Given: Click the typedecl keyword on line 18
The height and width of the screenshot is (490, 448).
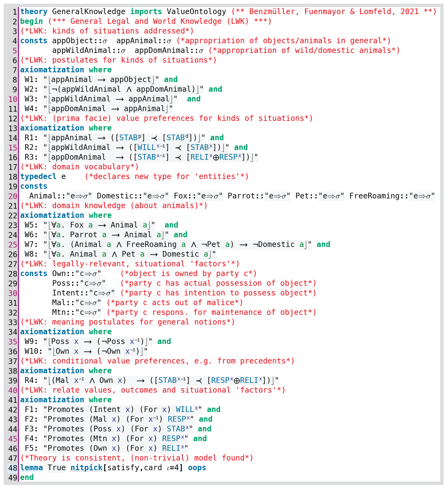Looking at the screenshot, I should (38, 176).
